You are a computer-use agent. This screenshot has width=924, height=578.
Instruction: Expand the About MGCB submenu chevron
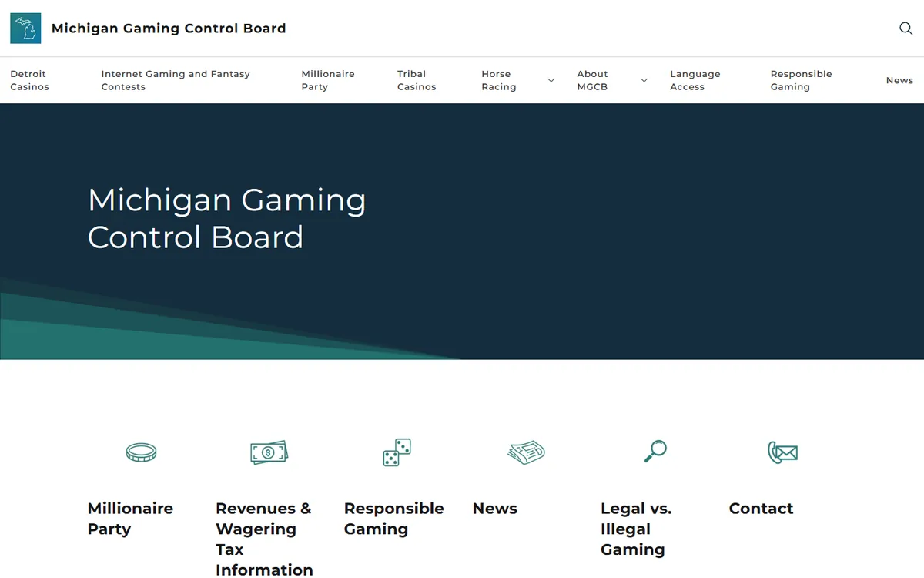(644, 80)
